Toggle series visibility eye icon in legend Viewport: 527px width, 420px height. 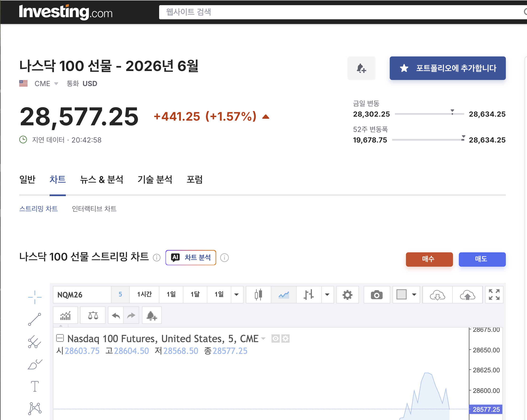pyautogui.click(x=275, y=339)
